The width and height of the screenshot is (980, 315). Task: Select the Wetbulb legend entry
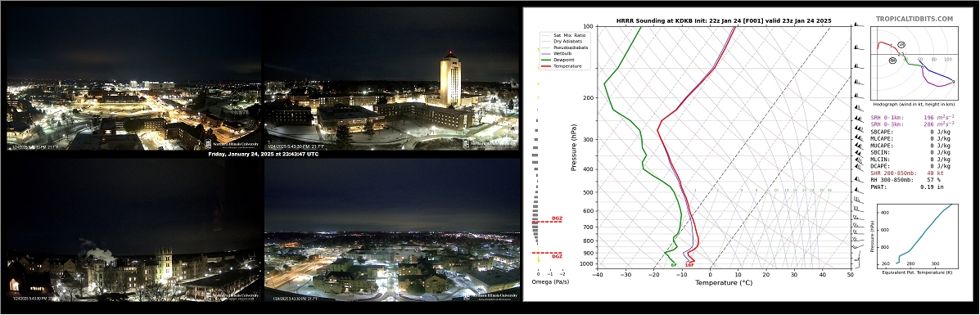558,54
